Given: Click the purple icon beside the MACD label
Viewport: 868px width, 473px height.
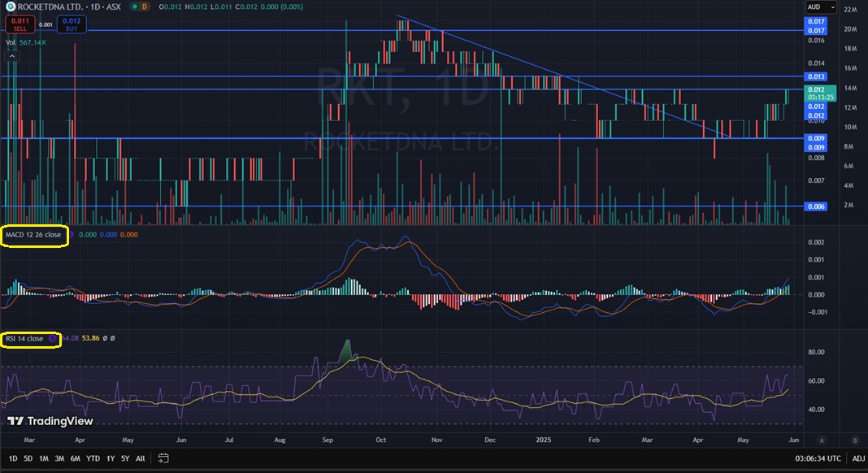Looking at the screenshot, I should pyautogui.click(x=71, y=235).
